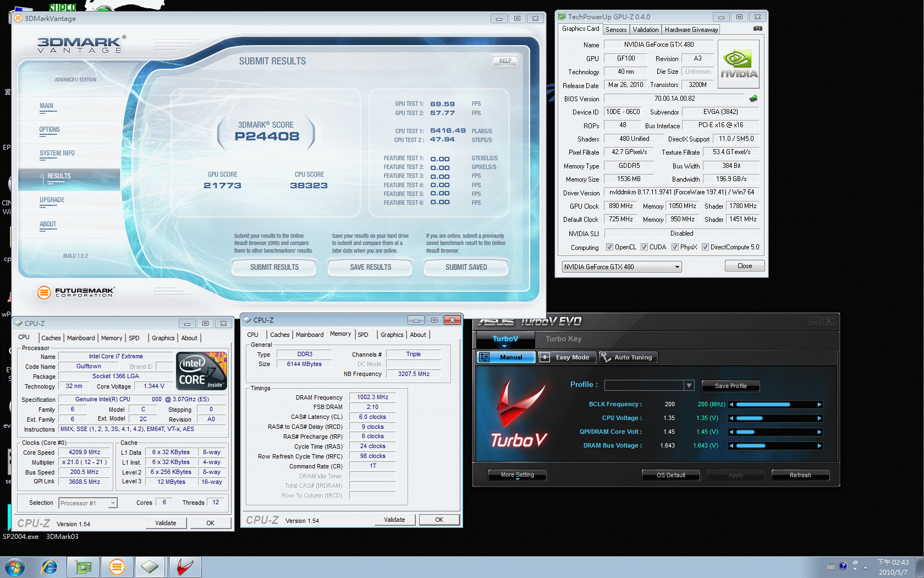The image size is (924, 578).
Task: Click the BIOS Version field 70.00.1A.00.82
Action: [x=674, y=99]
